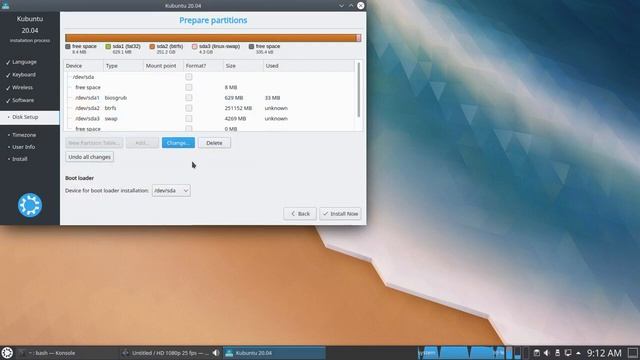Go Back to the previous step
Image resolution: width=640 pixels, height=360 pixels.
[x=300, y=213]
